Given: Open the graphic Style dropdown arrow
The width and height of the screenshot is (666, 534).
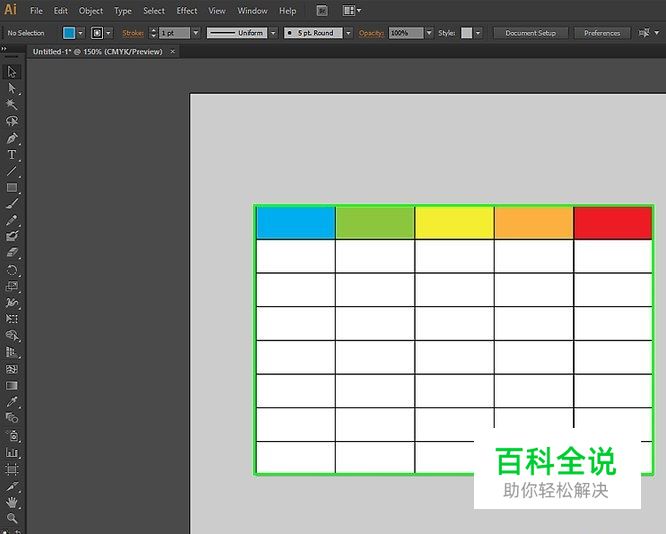Looking at the screenshot, I should pyautogui.click(x=478, y=33).
